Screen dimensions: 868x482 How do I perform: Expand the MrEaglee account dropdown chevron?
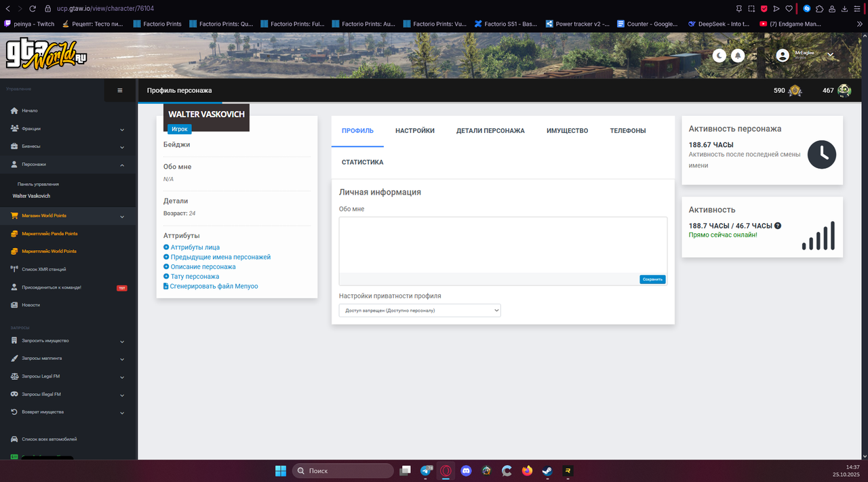tap(830, 55)
